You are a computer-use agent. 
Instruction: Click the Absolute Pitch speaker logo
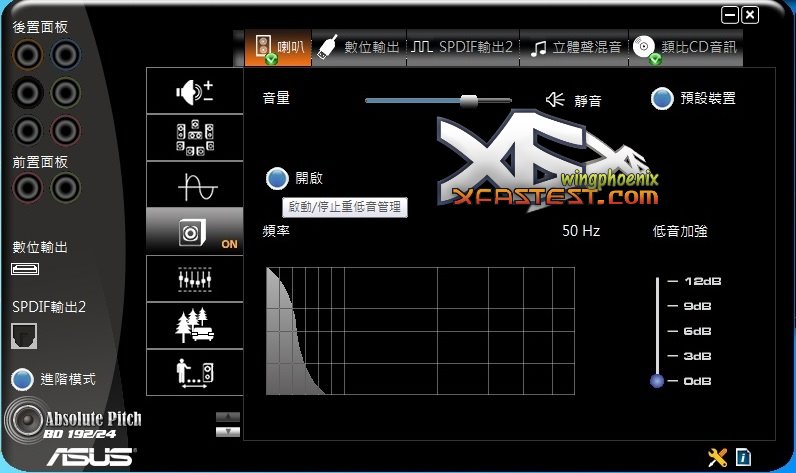(28, 420)
